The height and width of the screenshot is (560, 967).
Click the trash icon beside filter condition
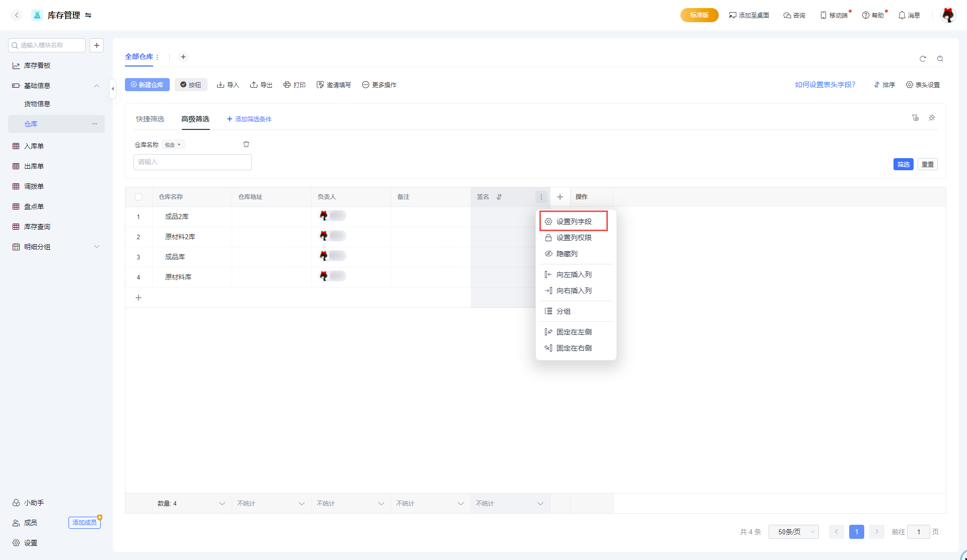click(x=246, y=145)
